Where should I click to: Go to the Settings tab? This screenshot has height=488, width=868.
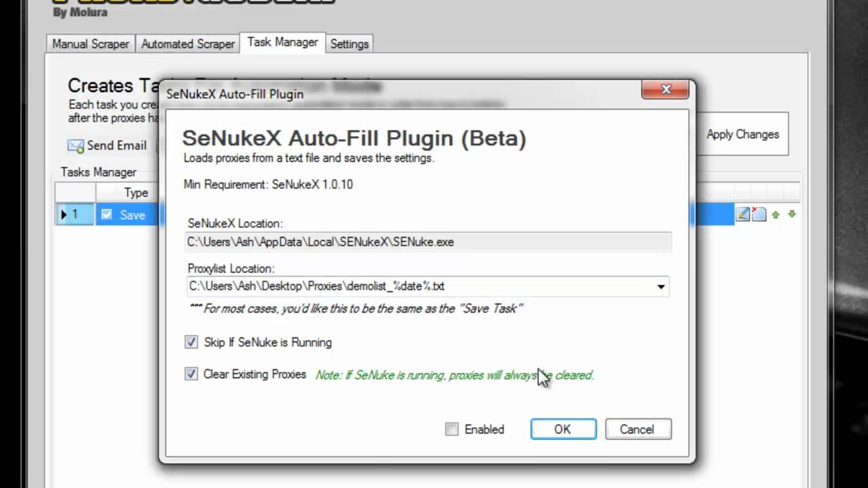349,44
